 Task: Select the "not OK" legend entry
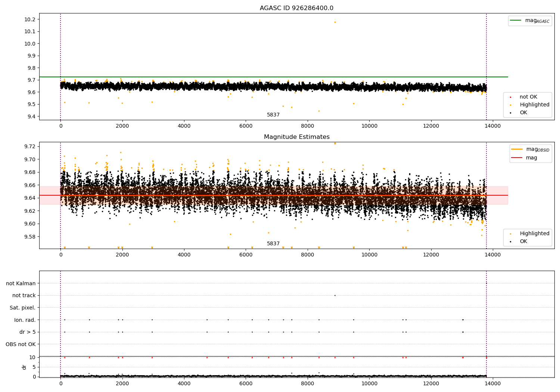tap(528, 97)
